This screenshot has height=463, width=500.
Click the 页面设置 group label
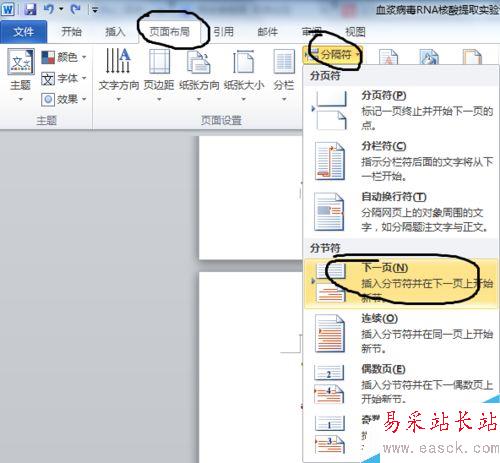coord(221,120)
